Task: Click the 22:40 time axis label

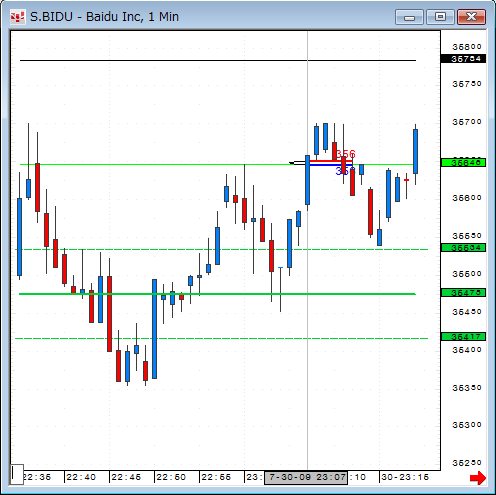Action: coord(81,477)
